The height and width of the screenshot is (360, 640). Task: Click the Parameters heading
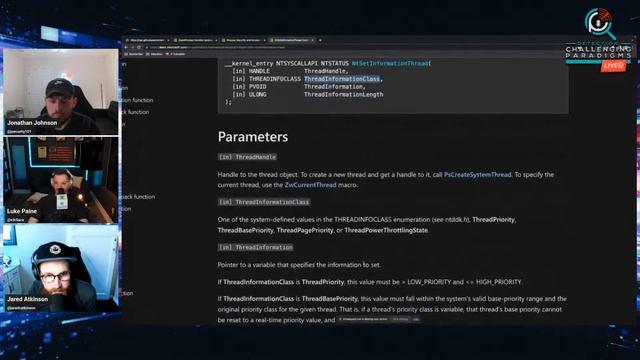click(x=253, y=137)
